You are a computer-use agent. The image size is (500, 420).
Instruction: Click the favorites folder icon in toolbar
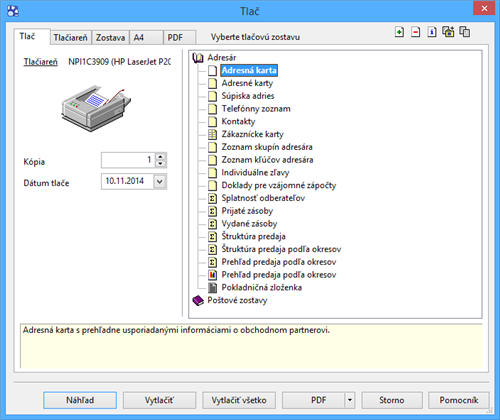click(448, 32)
